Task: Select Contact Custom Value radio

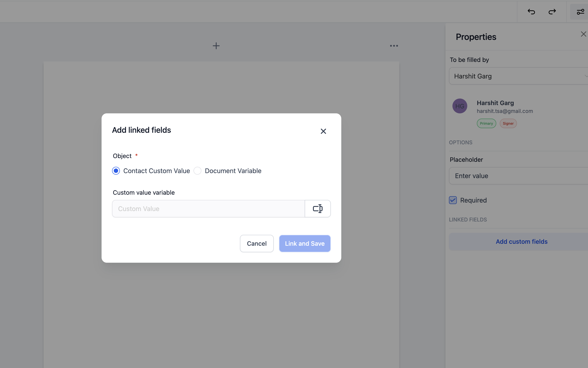Action: click(x=116, y=171)
